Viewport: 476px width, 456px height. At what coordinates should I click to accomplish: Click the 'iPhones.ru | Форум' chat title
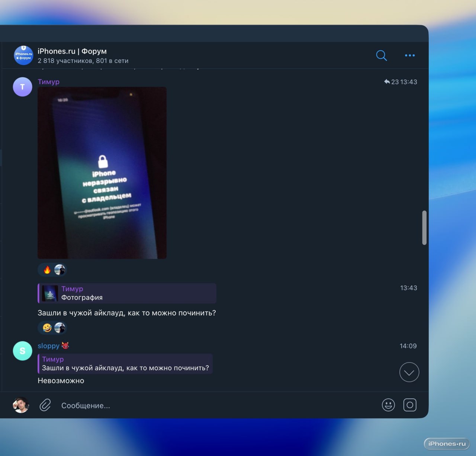click(x=72, y=51)
